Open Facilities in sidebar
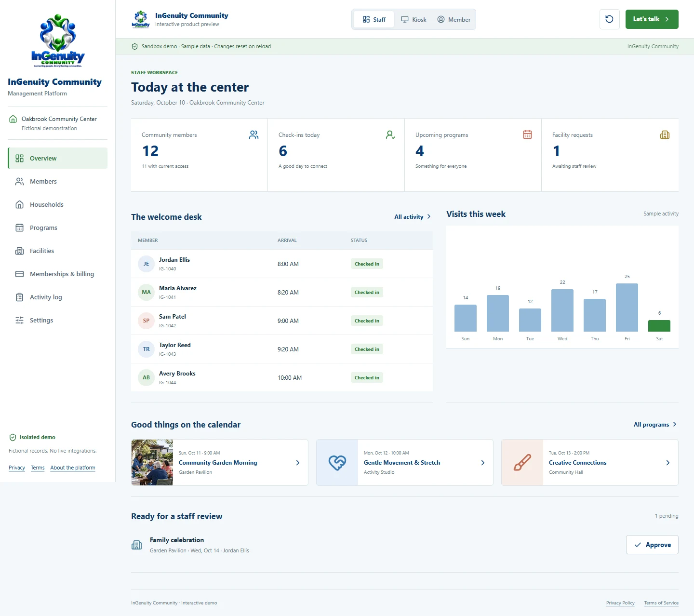Viewport: 694px width, 616px height. (x=57, y=251)
